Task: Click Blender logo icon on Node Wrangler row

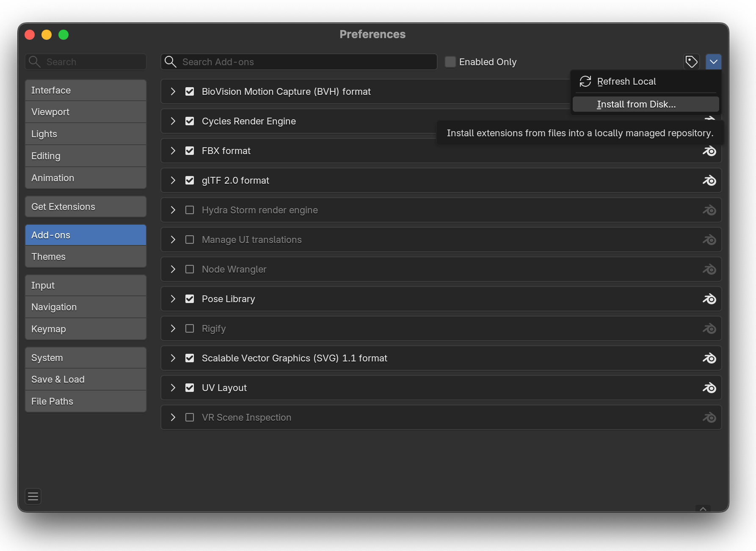Action: pos(709,269)
